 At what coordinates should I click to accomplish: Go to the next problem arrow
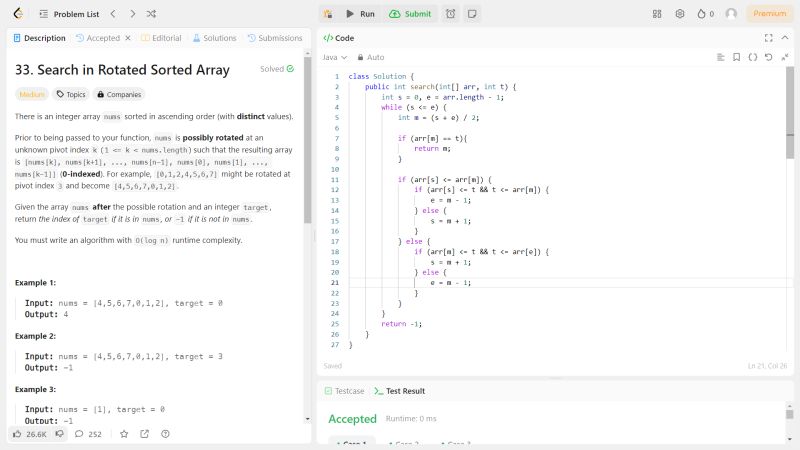130,14
